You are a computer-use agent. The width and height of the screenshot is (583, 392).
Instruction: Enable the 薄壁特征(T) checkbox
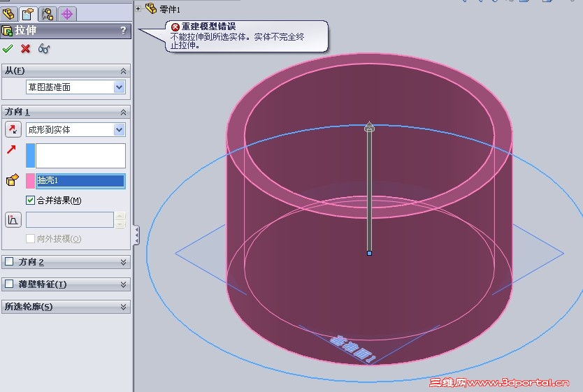pyautogui.click(x=9, y=284)
